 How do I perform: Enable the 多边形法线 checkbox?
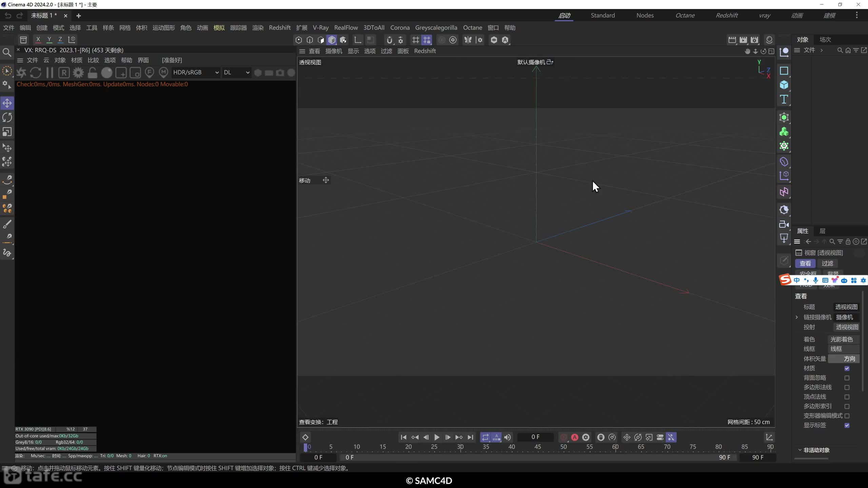pyautogui.click(x=847, y=387)
